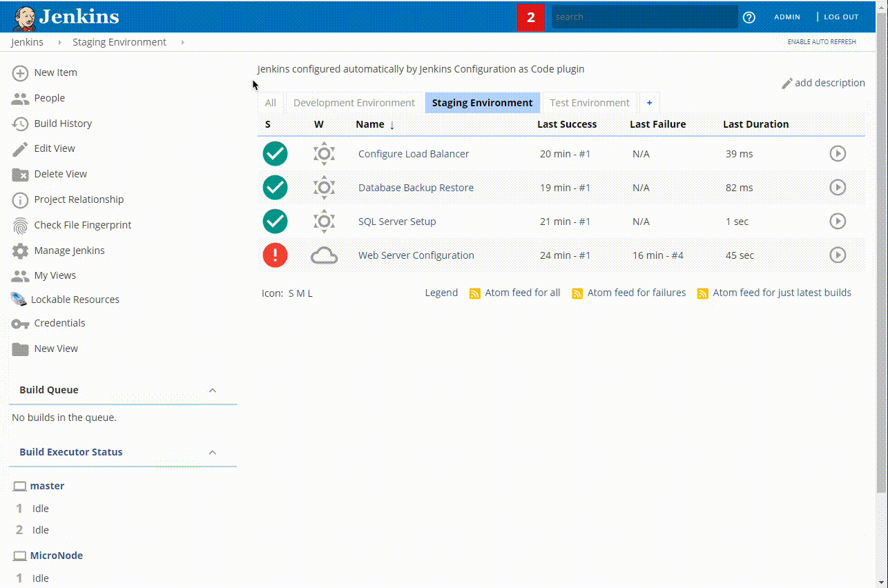Screen dimensions: 888x588
Task: Click success status icon for Configure Load Balancer
Action: click(x=275, y=153)
